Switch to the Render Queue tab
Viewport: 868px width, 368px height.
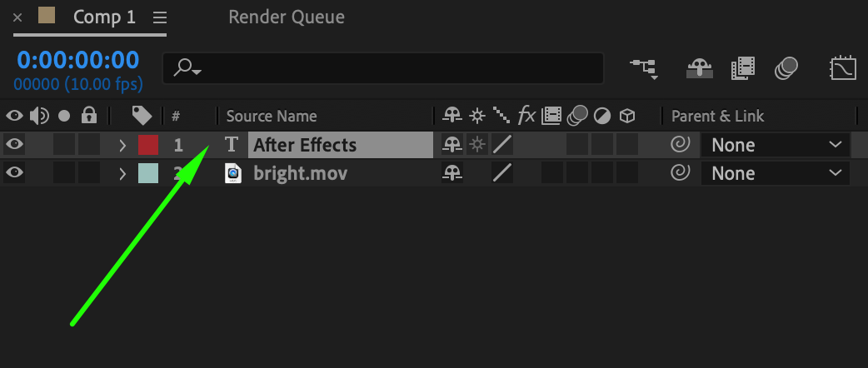tap(287, 17)
